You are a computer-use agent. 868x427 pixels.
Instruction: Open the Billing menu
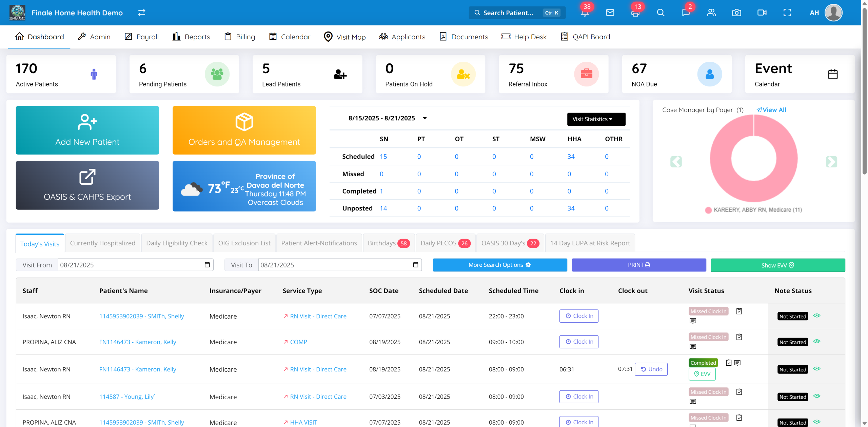tap(240, 37)
